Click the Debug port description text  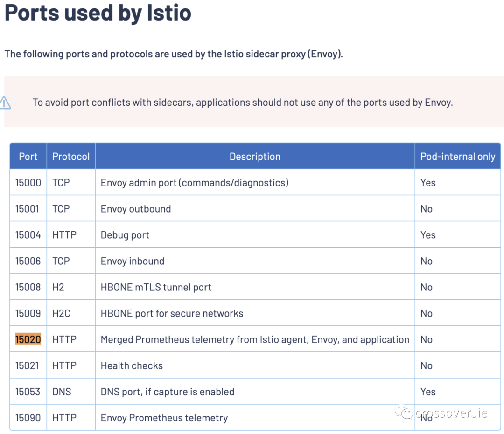tap(125, 235)
